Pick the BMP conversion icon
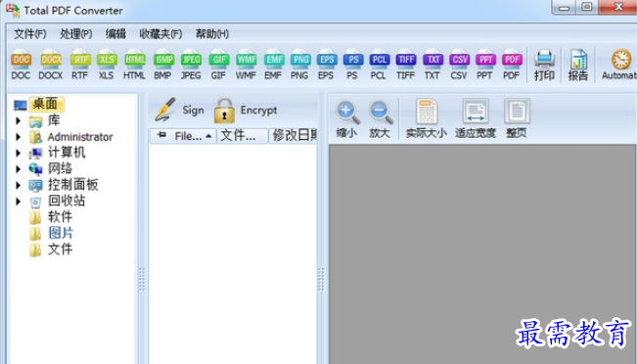 163,65
